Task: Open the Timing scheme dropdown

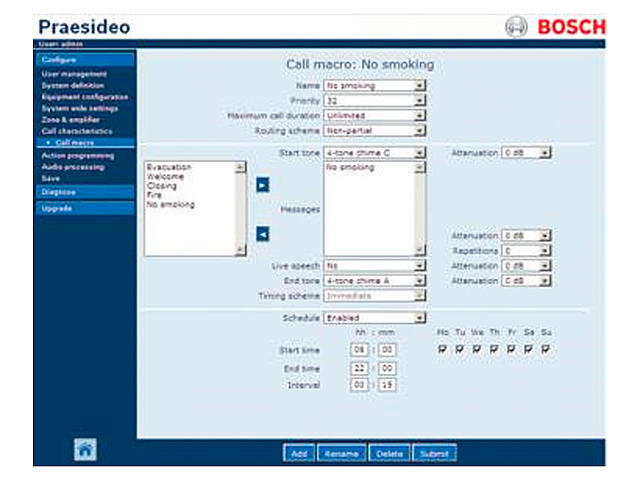Action: pyautogui.click(x=374, y=296)
